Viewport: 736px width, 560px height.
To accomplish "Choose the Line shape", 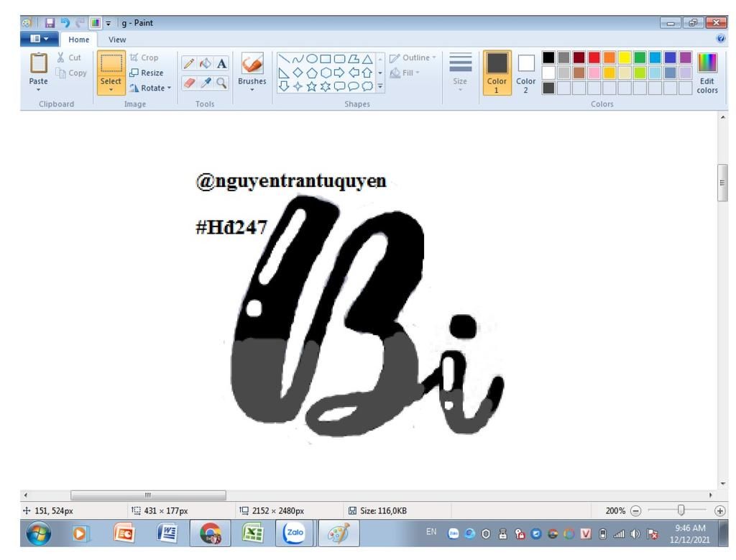I will pos(283,59).
